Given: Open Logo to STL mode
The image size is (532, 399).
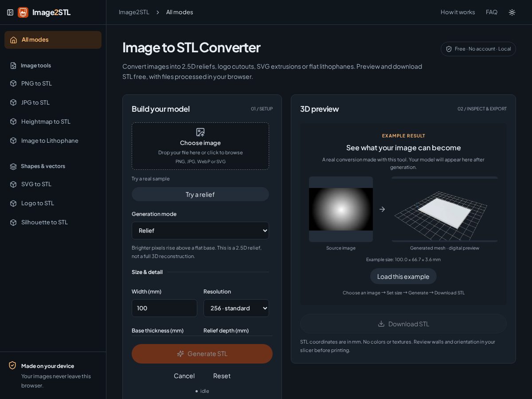Looking at the screenshot, I should (53, 203).
